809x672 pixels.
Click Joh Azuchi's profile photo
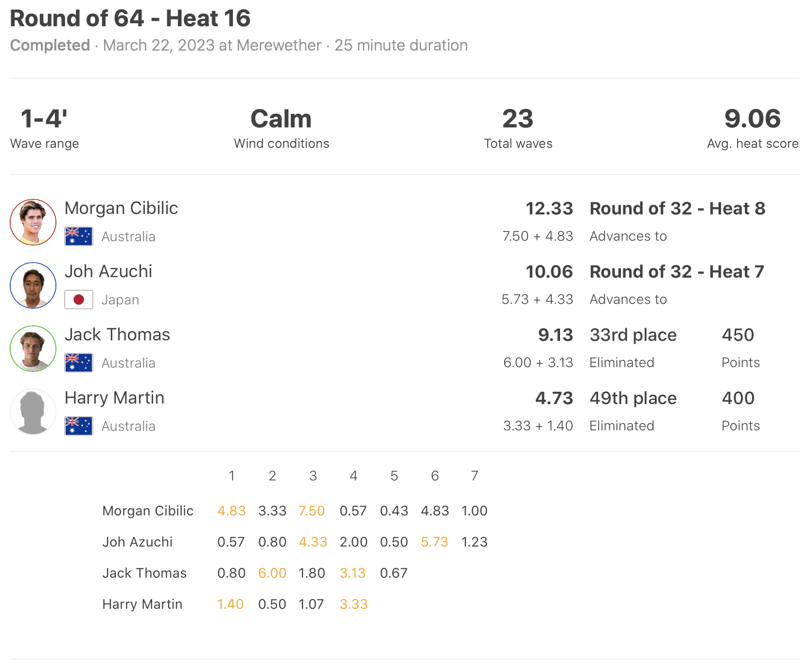tap(33, 285)
